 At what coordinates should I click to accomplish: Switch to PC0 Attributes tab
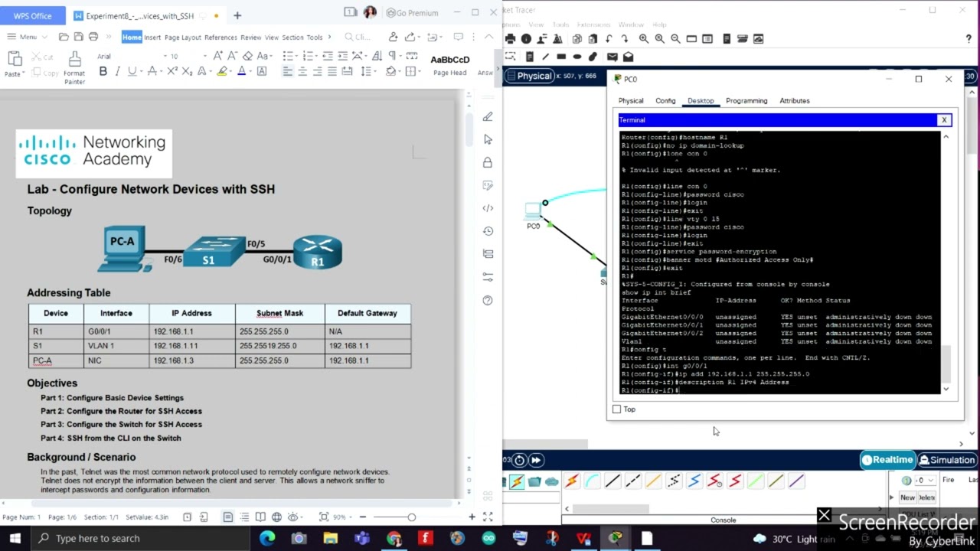(x=795, y=100)
